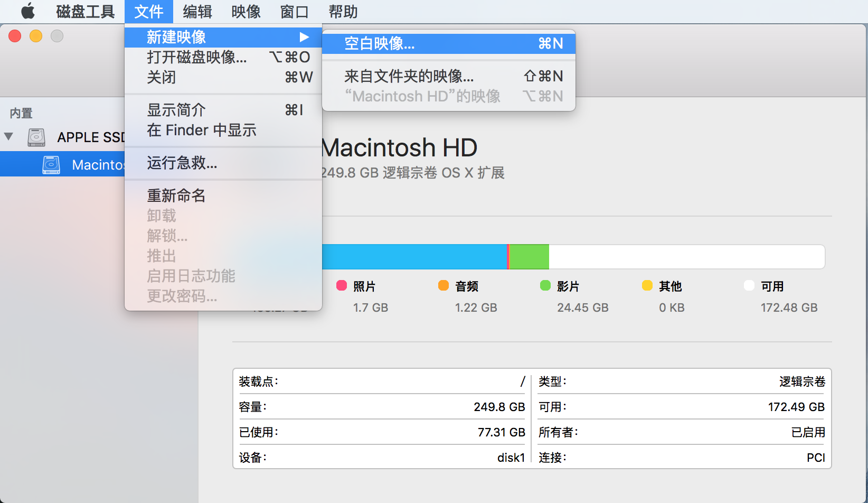
Task: Click the 装载点 row value /
Action: pyautogui.click(x=523, y=381)
